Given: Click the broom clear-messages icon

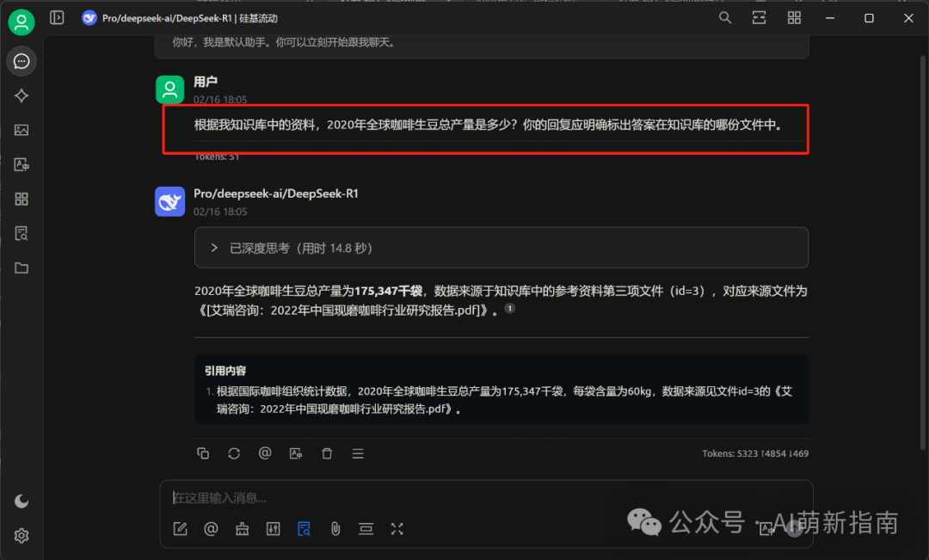Looking at the screenshot, I should click(x=243, y=528).
